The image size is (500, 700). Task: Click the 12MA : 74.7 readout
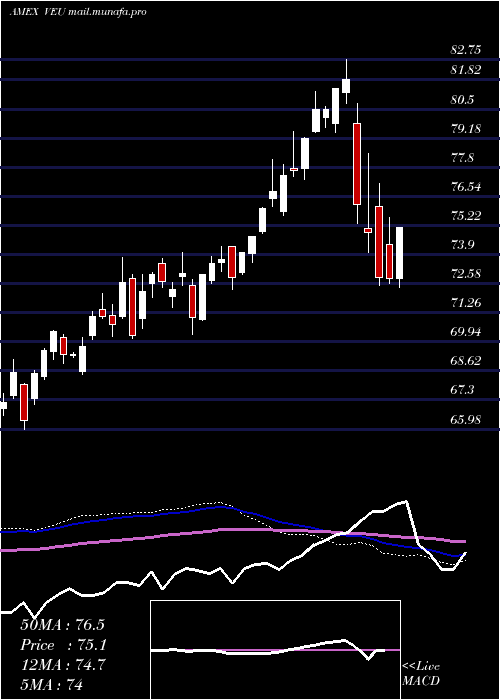(x=62, y=665)
